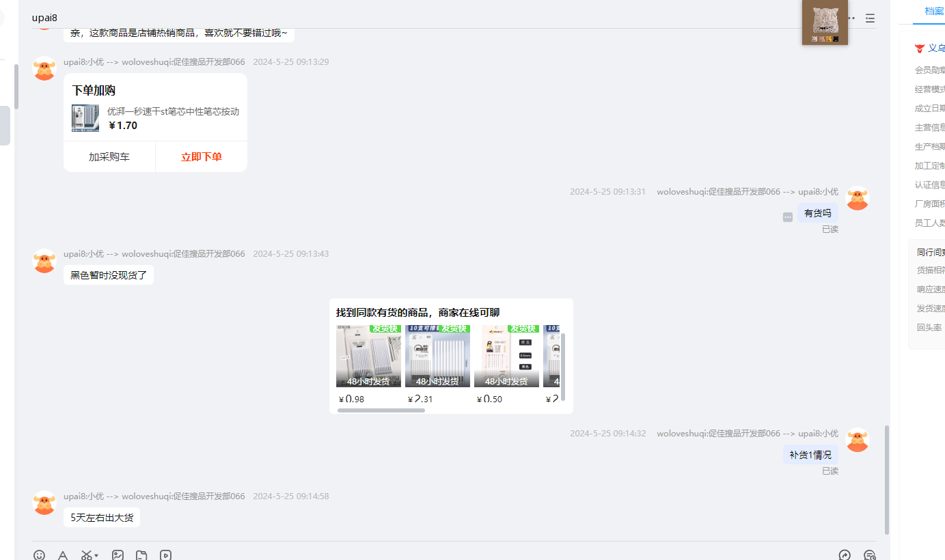
Task: Collapse the side panel with list icon
Action: click(x=870, y=18)
